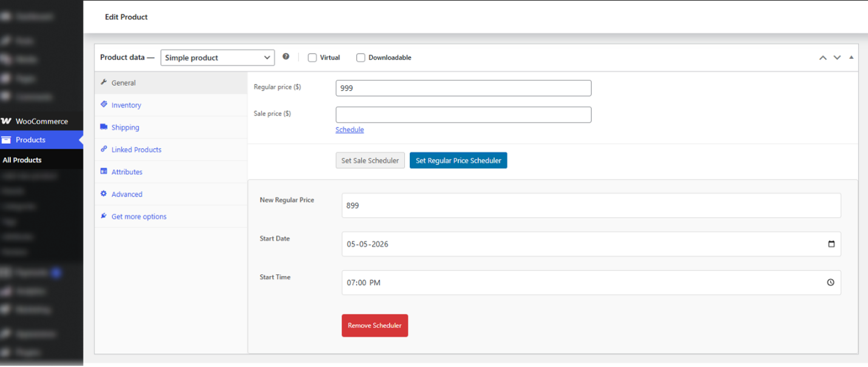Click Set Regular Price Scheduler button
Screen dimensions: 868x367
[x=458, y=161]
